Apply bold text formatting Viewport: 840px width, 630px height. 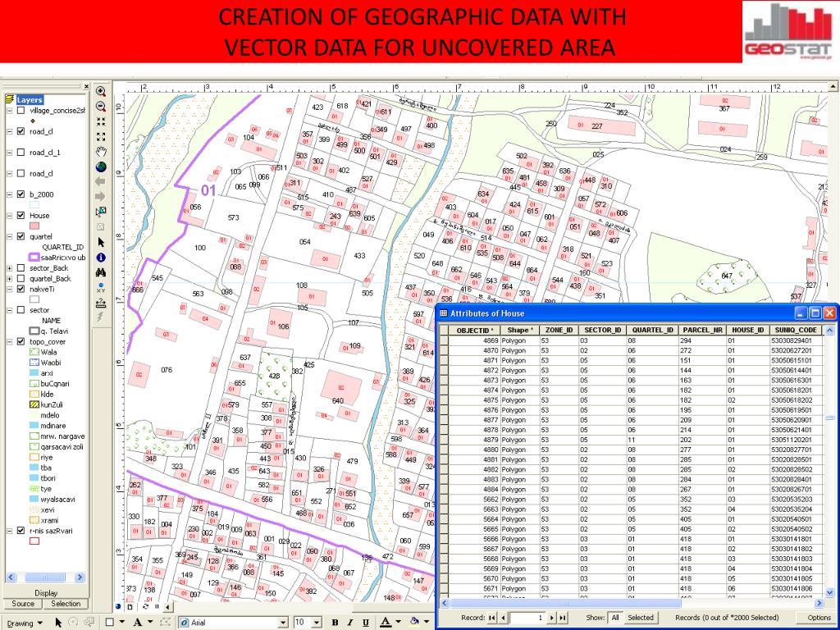click(335, 623)
